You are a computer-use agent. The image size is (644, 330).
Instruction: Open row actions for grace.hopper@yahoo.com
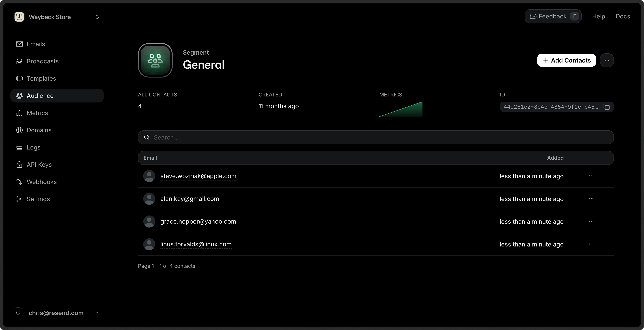[591, 222]
